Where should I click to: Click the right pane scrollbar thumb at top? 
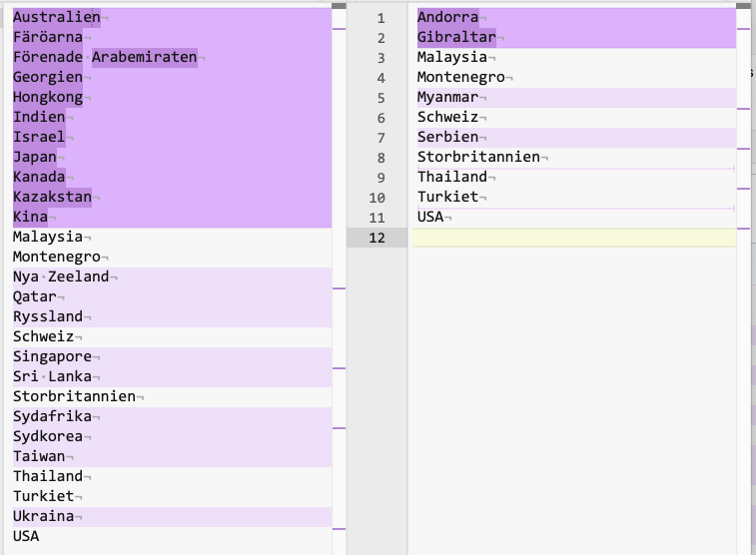point(743,6)
